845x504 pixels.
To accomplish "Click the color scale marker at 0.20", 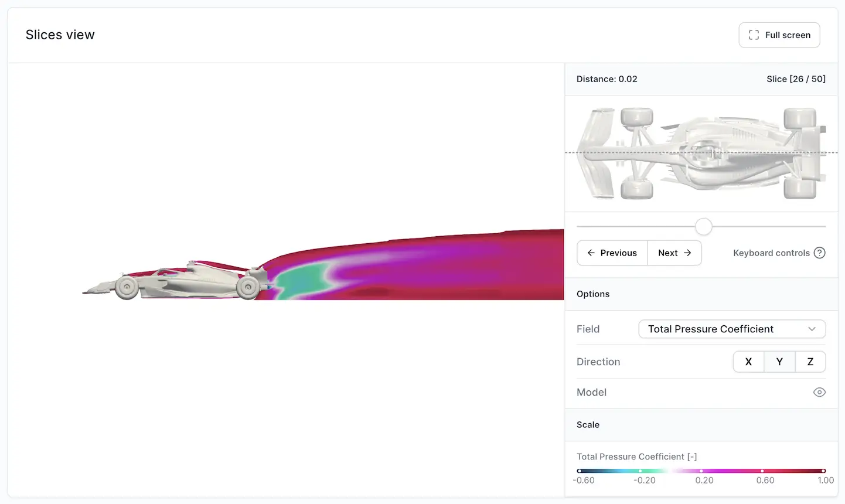I will click(x=701, y=471).
